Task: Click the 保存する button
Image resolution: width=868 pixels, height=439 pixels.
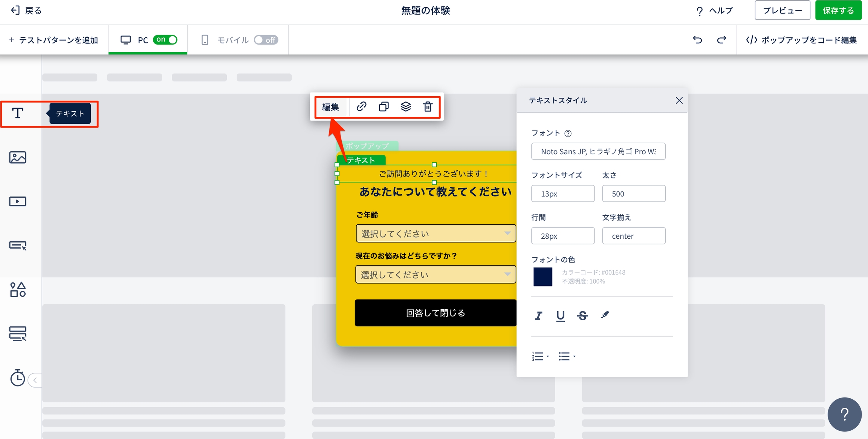Action: point(838,11)
